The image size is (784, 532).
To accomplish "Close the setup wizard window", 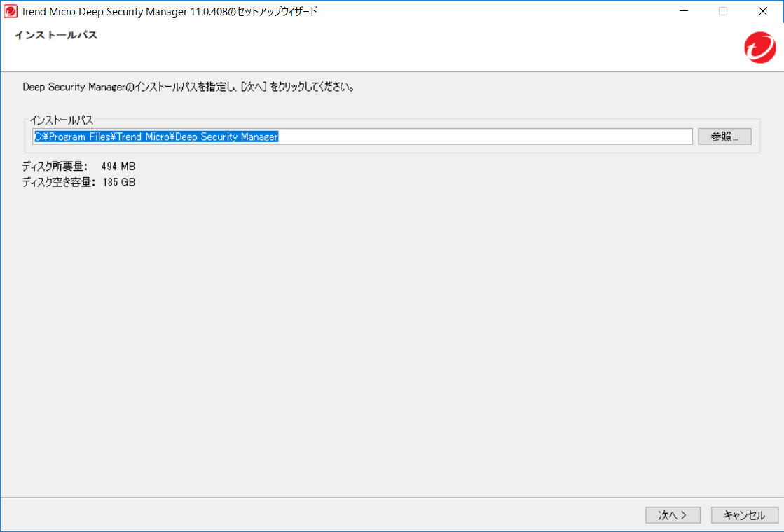I will [763, 11].
